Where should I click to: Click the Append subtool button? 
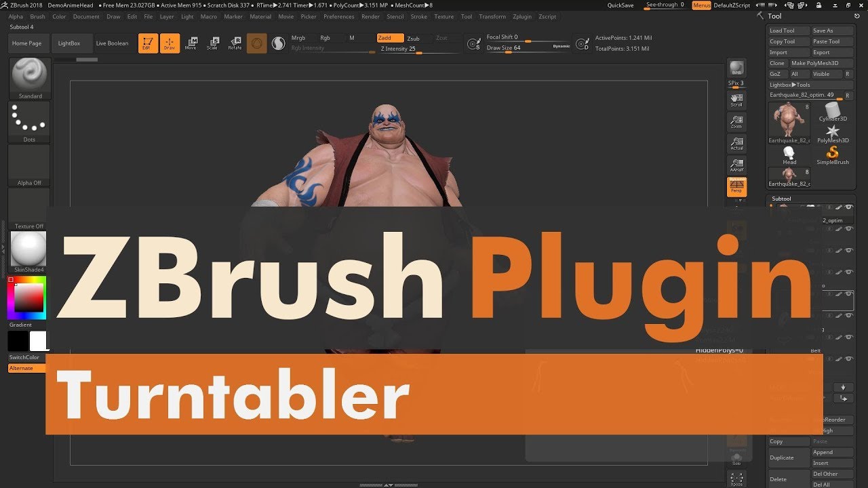coord(833,452)
